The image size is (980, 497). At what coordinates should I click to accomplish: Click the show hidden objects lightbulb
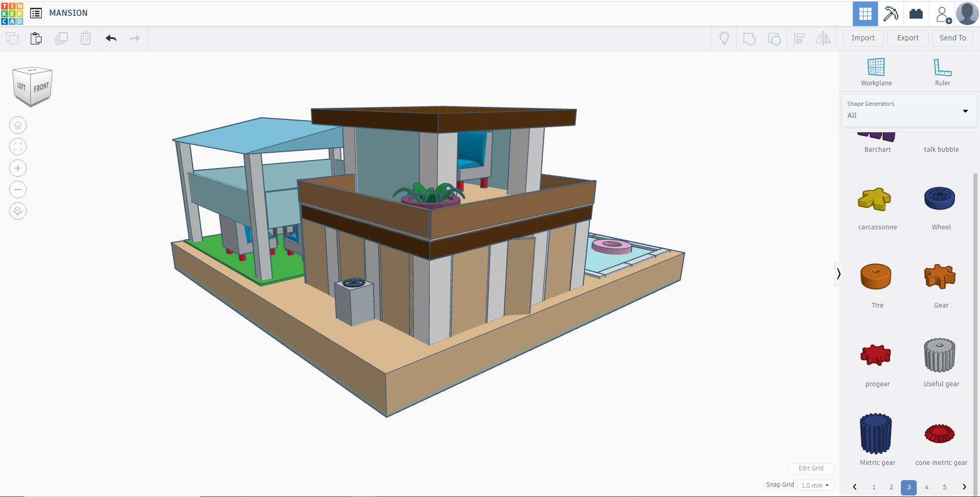coord(724,38)
